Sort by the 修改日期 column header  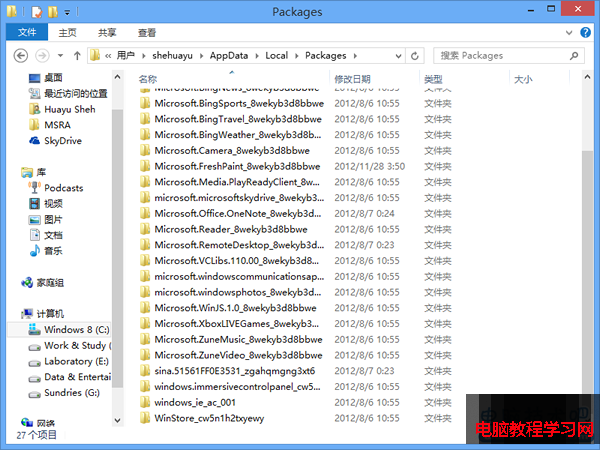(352, 79)
